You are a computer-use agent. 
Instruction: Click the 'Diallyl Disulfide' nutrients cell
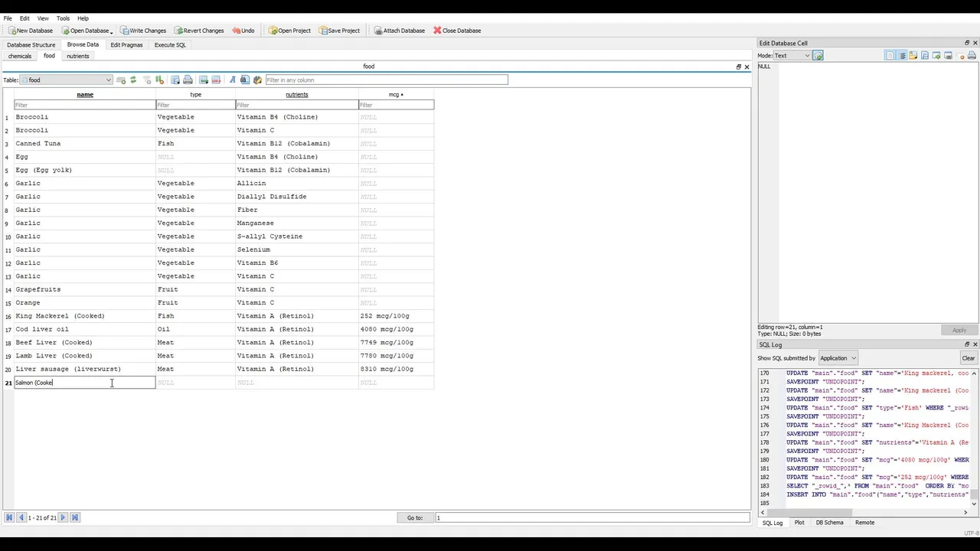click(297, 197)
